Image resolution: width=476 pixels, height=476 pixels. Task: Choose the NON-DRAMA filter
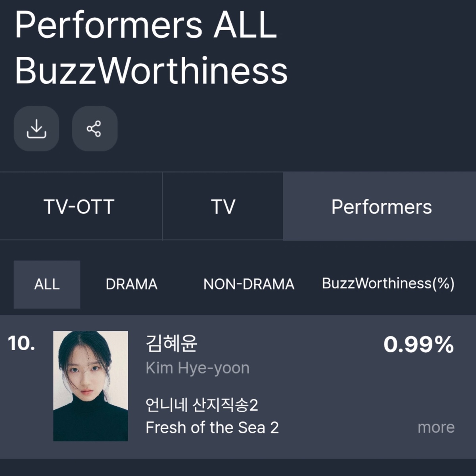pos(249,284)
